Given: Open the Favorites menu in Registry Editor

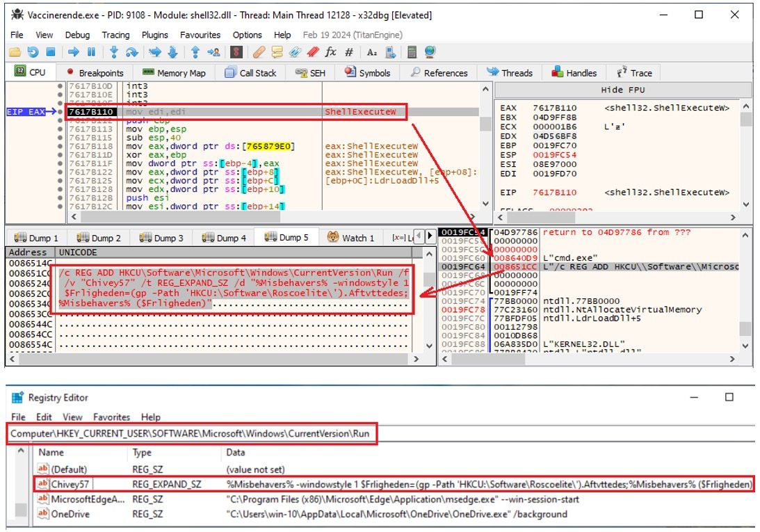Looking at the screenshot, I should [x=112, y=417].
